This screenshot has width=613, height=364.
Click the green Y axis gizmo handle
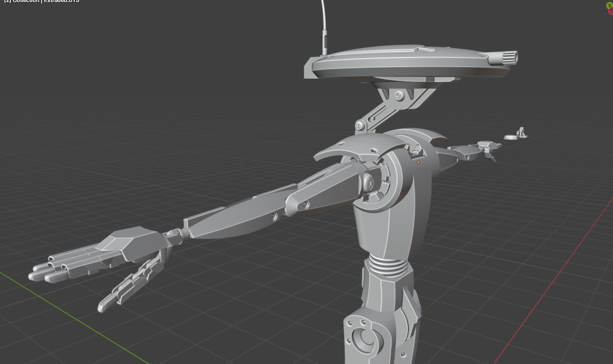pyautogui.click(x=610, y=5)
